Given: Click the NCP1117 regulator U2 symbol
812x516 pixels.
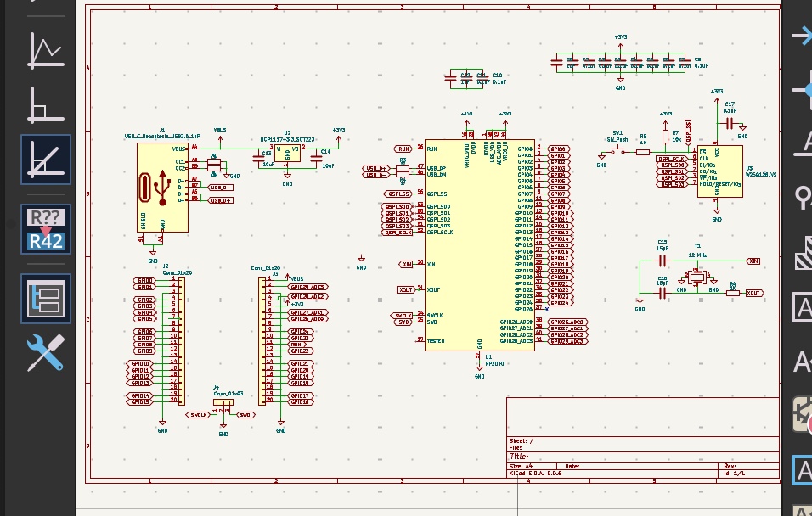Looking at the screenshot, I should click(x=287, y=154).
